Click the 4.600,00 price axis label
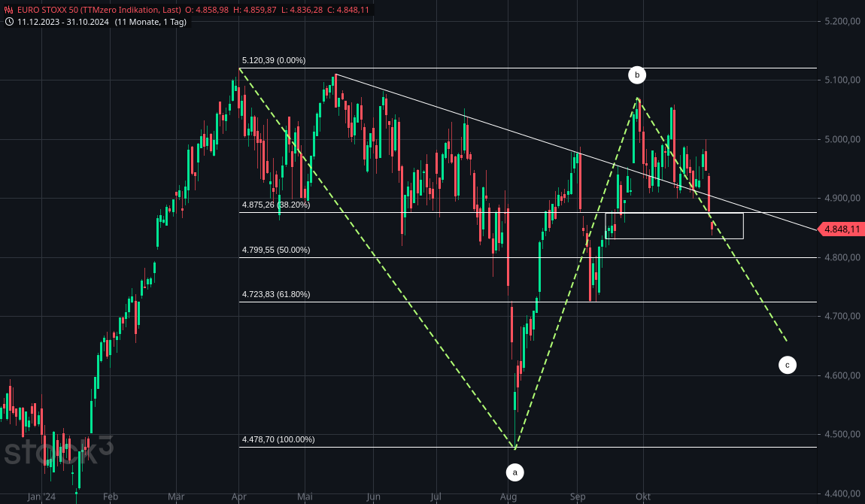Screen dimensions: 865x504 (842, 375)
